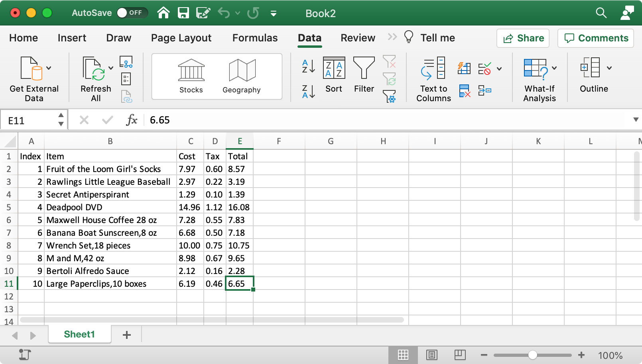642x364 pixels.
Task: Open the Comments panel
Action: [595, 38]
